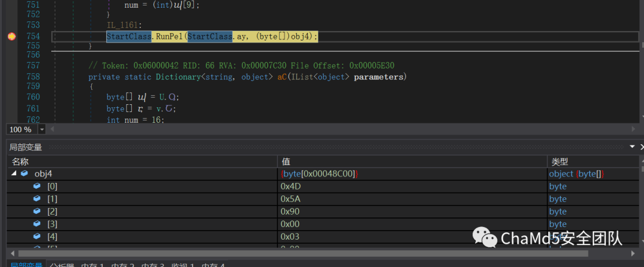This screenshot has height=267, width=644.
Task: Click the RunPe1 method call on line 754
Action: [x=169, y=37]
